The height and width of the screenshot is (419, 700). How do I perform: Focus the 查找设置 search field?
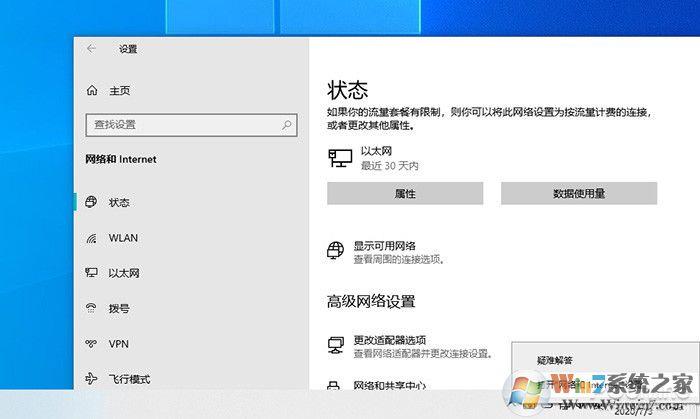(x=191, y=125)
